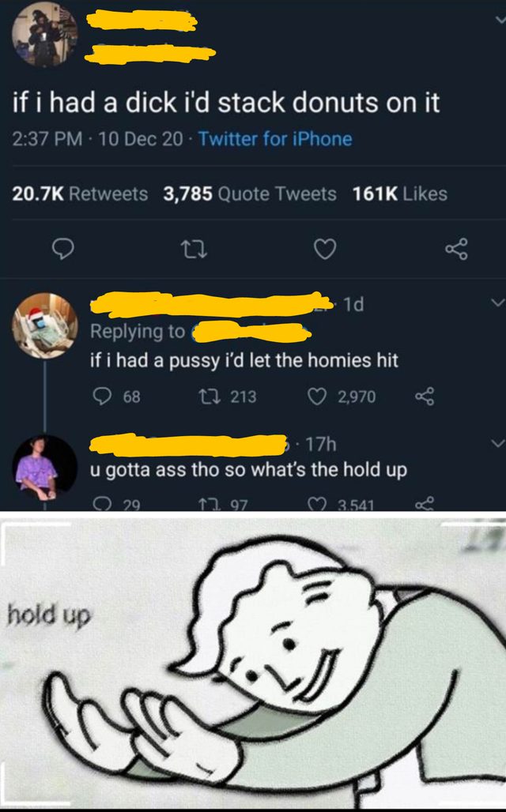Click the 'Twitter for iPhone' link
The height and width of the screenshot is (812, 506).
click(275, 139)
